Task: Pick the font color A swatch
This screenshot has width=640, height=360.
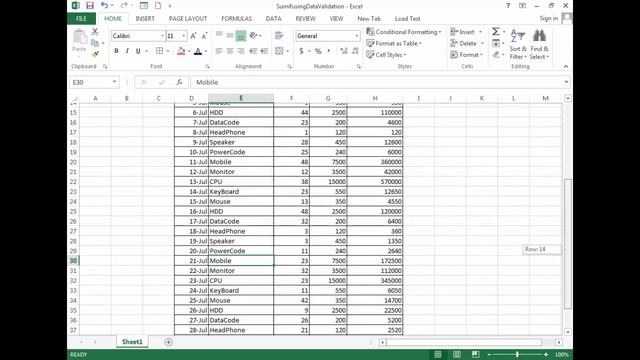Action: click(x=198, y=51)
